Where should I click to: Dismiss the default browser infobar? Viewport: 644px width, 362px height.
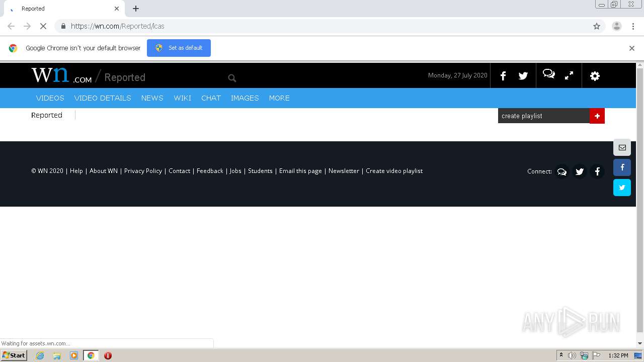632,48
